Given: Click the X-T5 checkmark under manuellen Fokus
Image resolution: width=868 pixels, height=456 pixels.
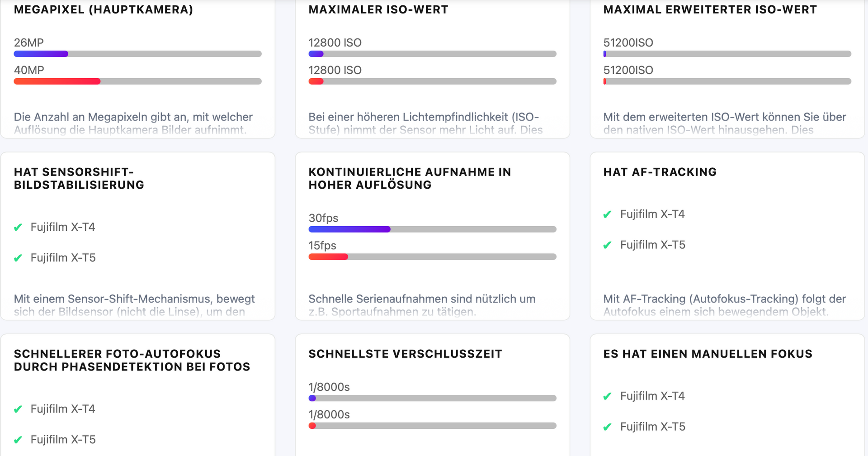Looking at the screenshot, I should (607, 427).
